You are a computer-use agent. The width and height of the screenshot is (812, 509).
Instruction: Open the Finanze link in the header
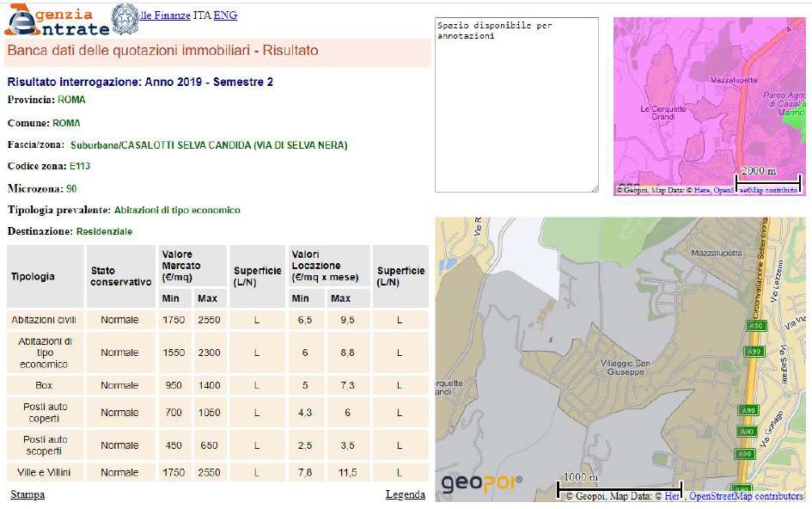[166, 15]
